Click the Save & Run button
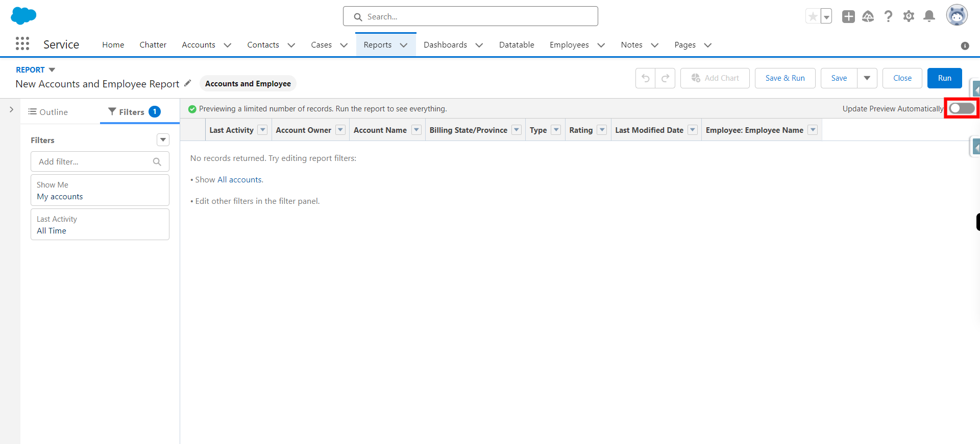The height and width of the screenshot is (444, 980). tap(785, 78)
